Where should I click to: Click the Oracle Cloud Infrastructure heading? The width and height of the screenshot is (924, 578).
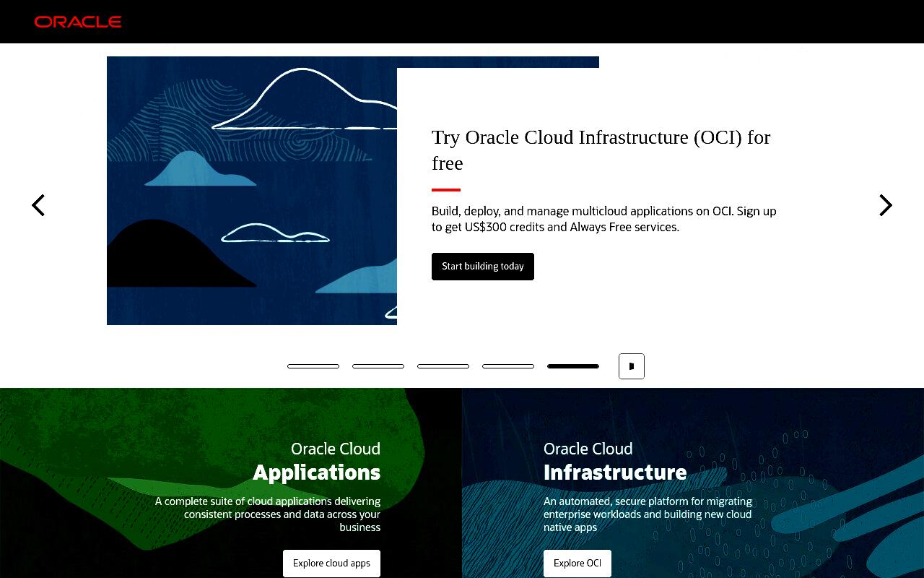(615, 462)
